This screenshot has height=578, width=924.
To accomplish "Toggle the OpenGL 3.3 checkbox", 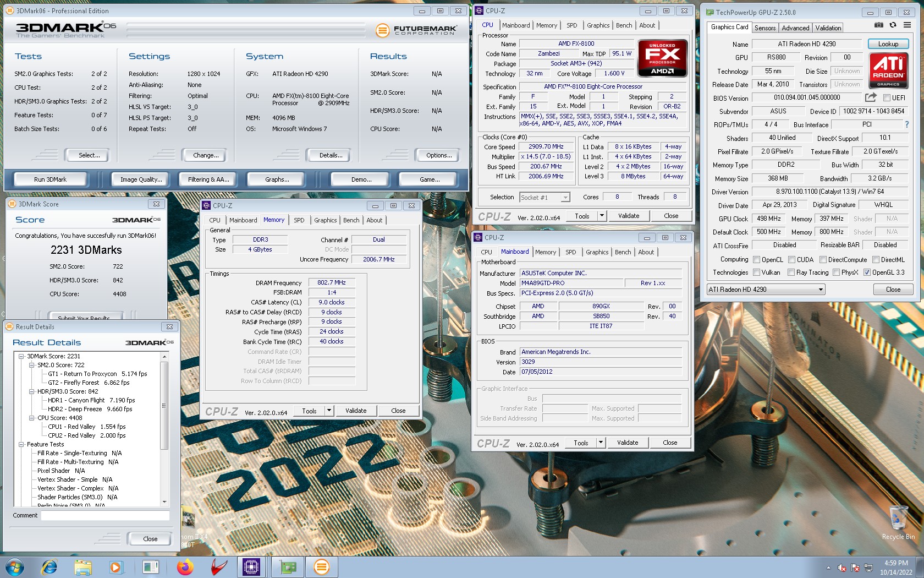I will (x=867, y=272).
